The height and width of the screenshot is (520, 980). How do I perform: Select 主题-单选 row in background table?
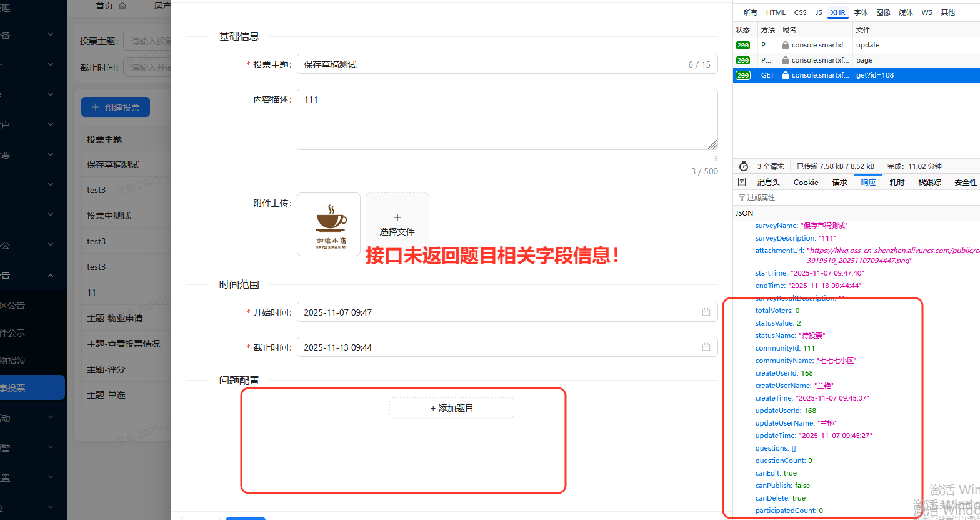click(126, 395)
